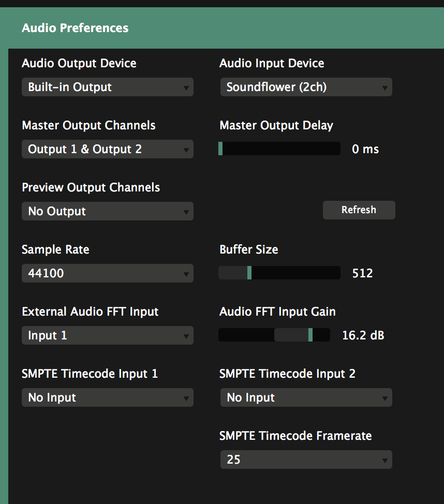Click the Soundflower (2ch) dropdown arrow

click(384, 88)
